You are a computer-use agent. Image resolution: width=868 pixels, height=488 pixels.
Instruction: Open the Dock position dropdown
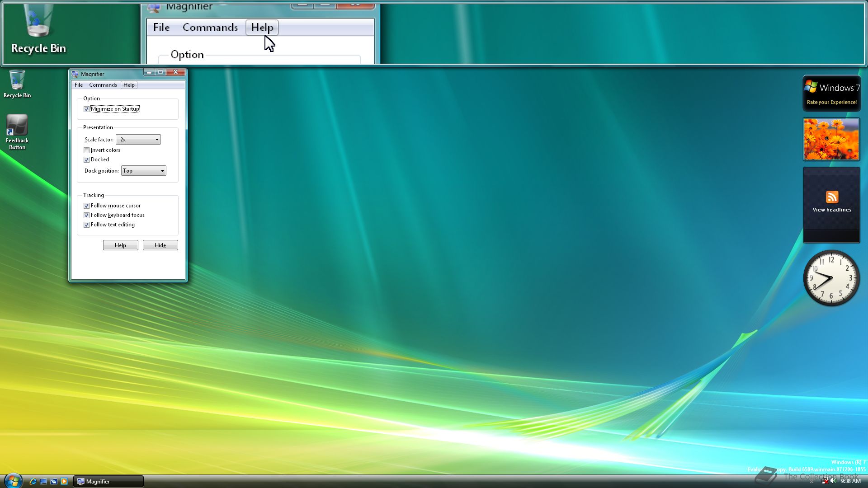pyautogui.click(x=143, y=171)
